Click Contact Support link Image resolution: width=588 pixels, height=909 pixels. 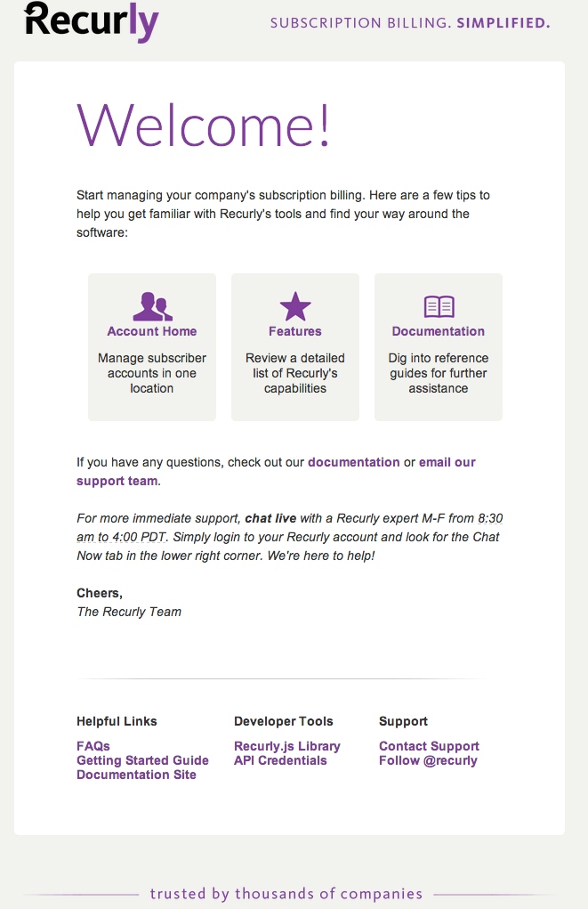click(x=430, y=746)
